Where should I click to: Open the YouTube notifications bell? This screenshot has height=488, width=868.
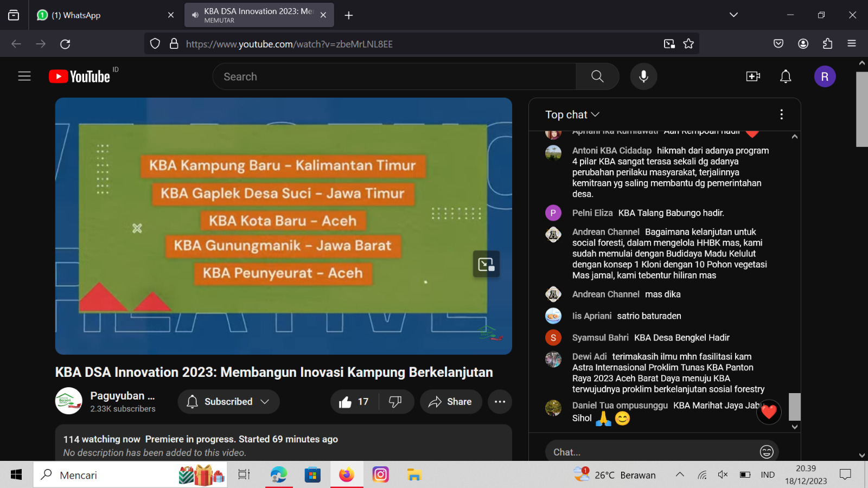(x=786, y=76)
